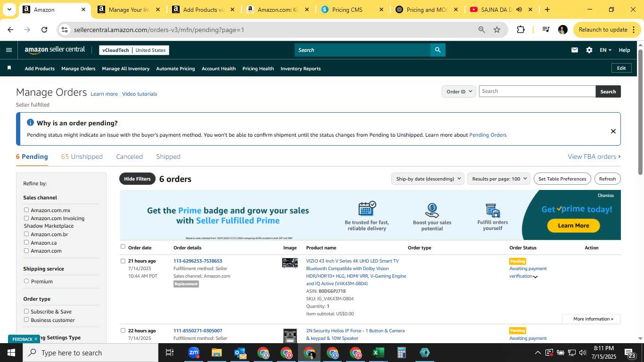644x362 pixels.
Task: Click the browser zoom magnifier icon in address bar
Action: 481,30
